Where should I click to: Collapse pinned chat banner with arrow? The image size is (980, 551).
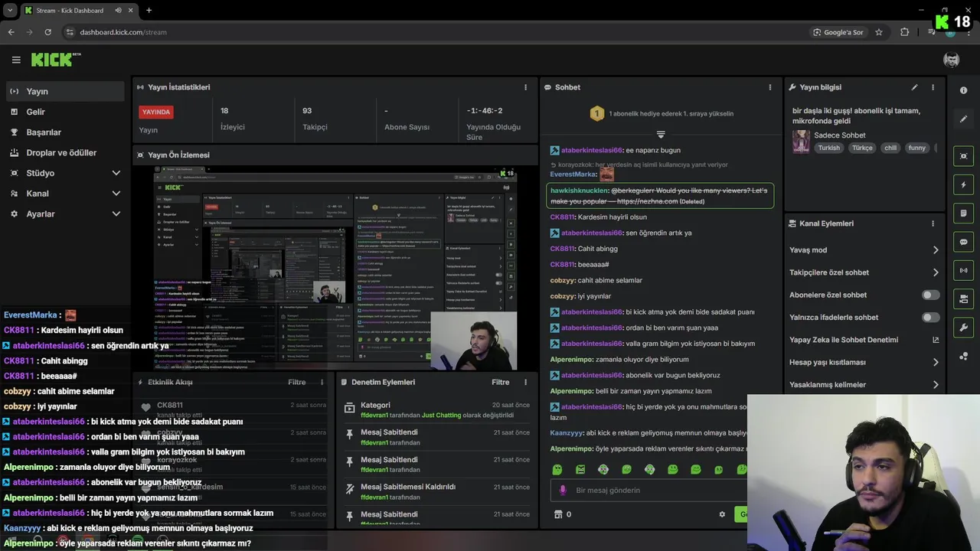click(661, 135)
